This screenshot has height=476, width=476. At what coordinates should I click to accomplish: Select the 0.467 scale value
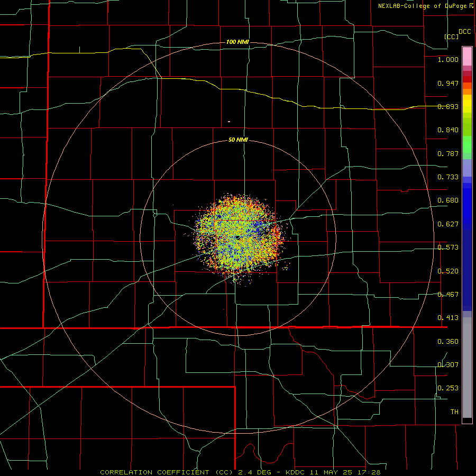coord(448,295)
